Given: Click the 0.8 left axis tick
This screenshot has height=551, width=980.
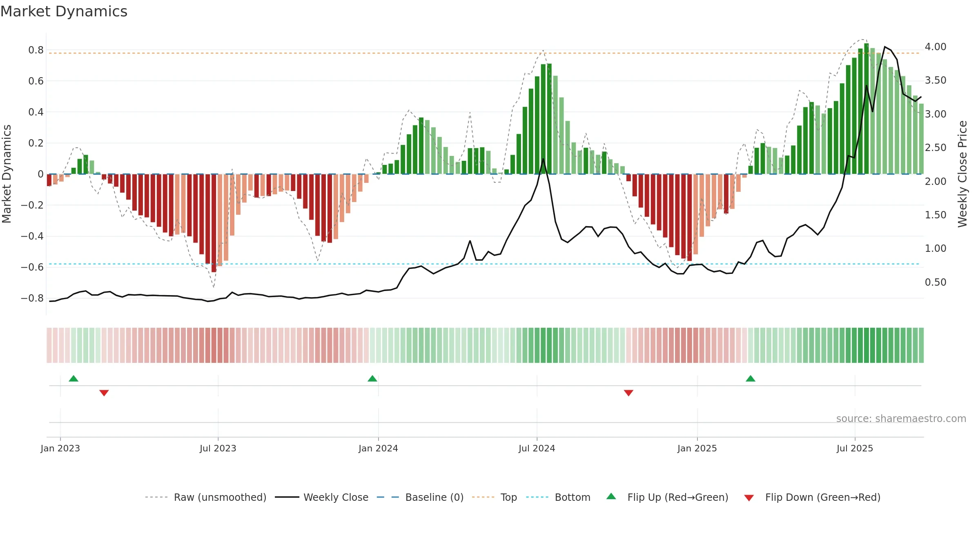Looking at the screenshot, I should tap(36, 50).
